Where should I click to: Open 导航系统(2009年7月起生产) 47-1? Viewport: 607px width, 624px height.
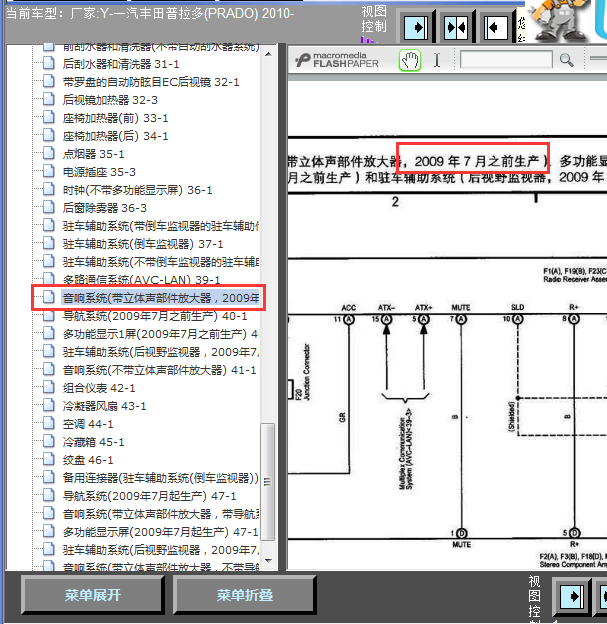(149, 496)
